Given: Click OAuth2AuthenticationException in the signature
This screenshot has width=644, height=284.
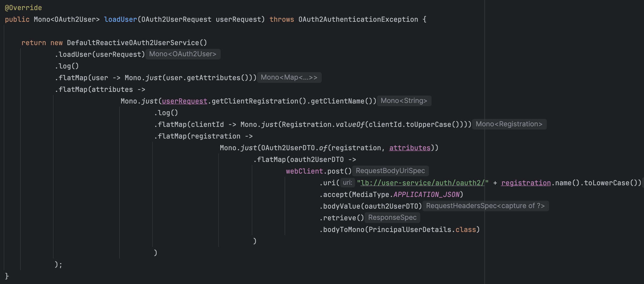Looking at the screenshot, I should [358, 19].
